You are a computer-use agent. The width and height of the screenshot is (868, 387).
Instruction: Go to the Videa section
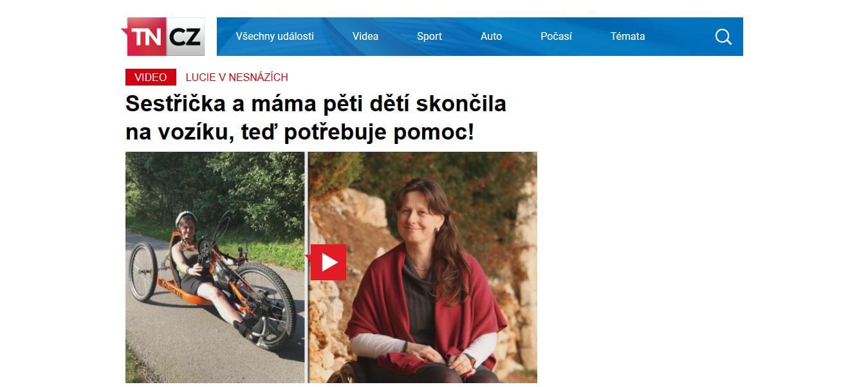(365, 37)
